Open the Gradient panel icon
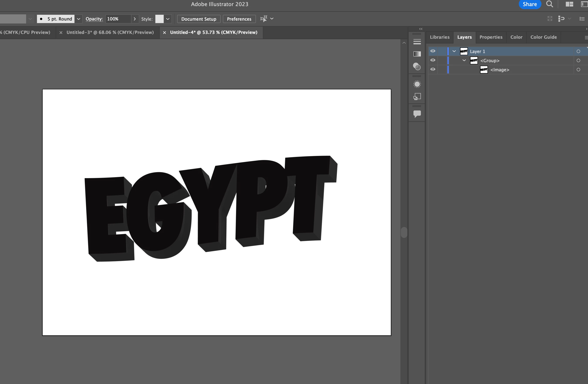 tap(417, 54)
